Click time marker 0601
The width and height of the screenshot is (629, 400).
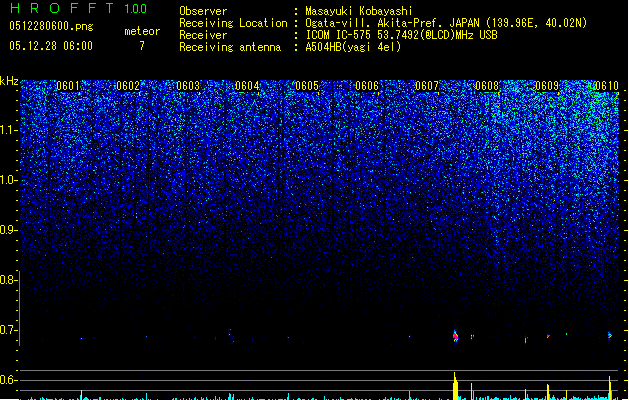68,86
